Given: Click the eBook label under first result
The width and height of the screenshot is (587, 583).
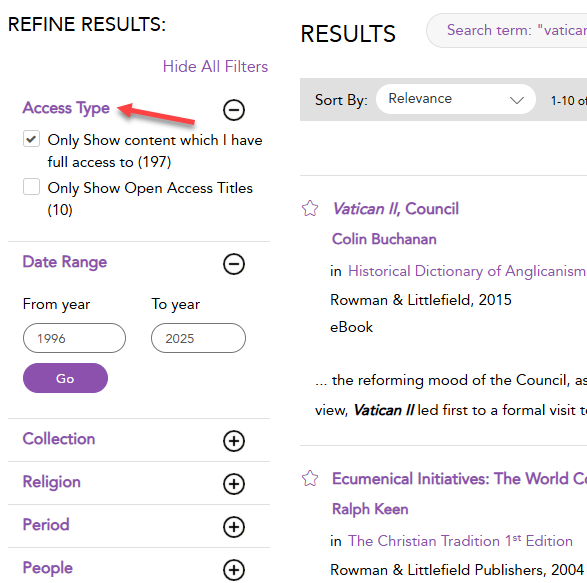Looking at the screenshot, I should (352, 327).
